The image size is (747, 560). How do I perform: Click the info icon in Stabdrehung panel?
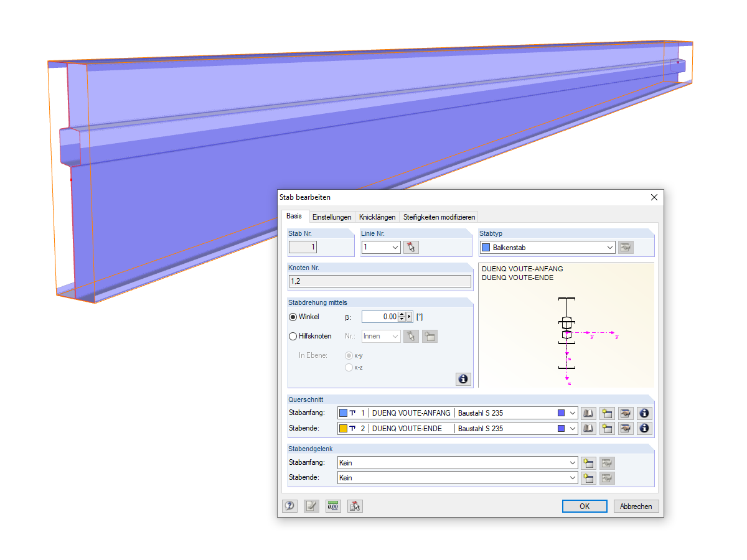[x=463, y=378]
